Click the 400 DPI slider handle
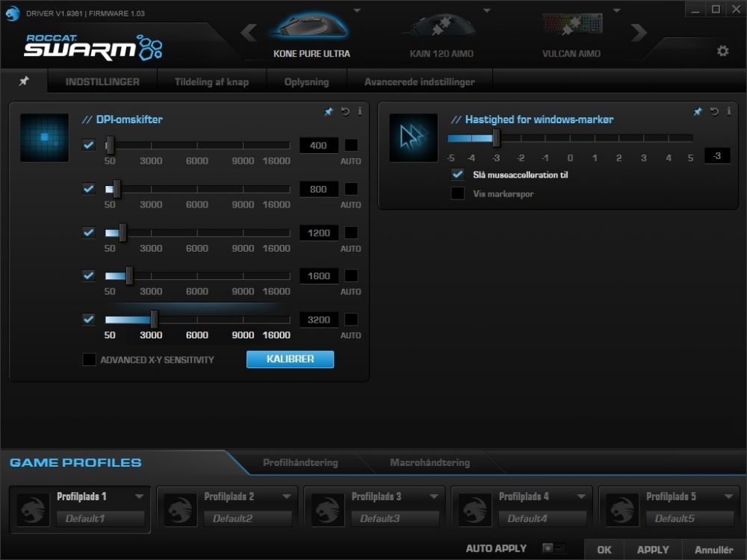Screen dimensions: 747x560 [x=110, y=145]
